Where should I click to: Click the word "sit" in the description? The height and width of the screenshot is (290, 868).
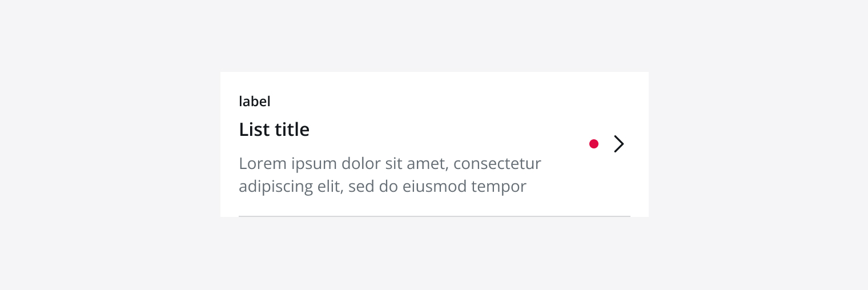click(391, 164)
